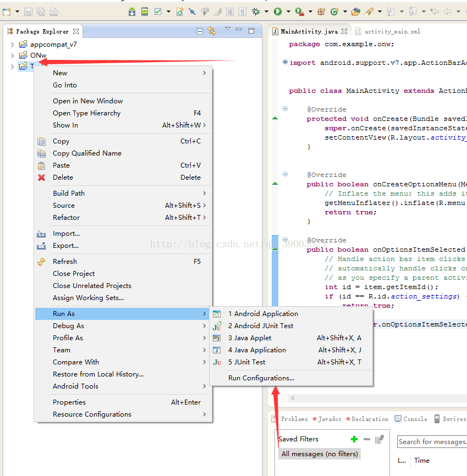The width and height of the screenshot is (467, 476).
Task: Click the green Run button in toolbar
Action: [278, 12]
